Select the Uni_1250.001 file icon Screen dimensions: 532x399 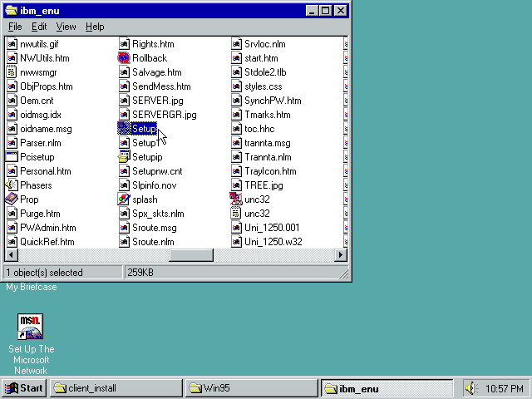pos(236,228)
